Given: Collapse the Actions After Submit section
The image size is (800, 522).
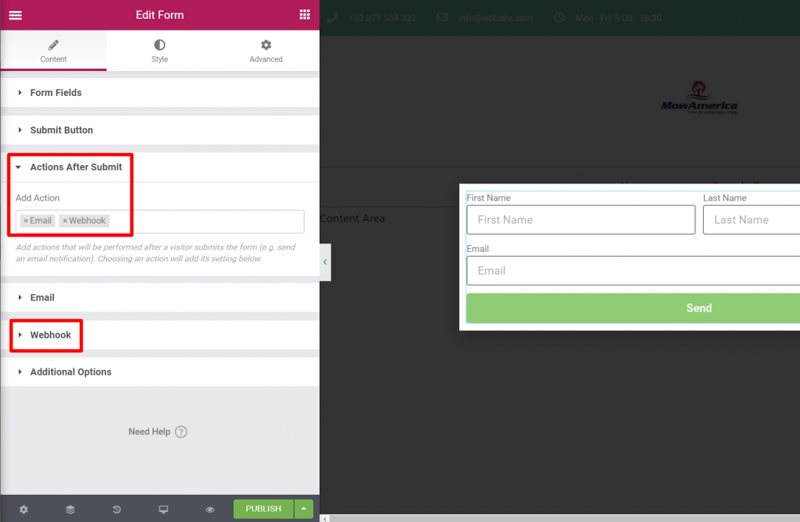Looking at the screenshot, I should (x=160, y=167).
